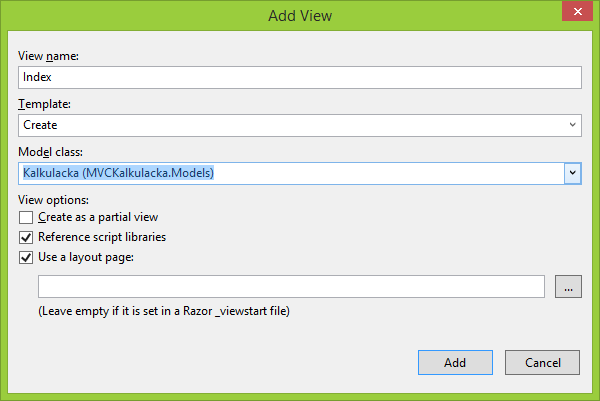This screenshot has height=401, width=600.
Task: Click the Add View title bar text
Action: (x=300, y=16)
